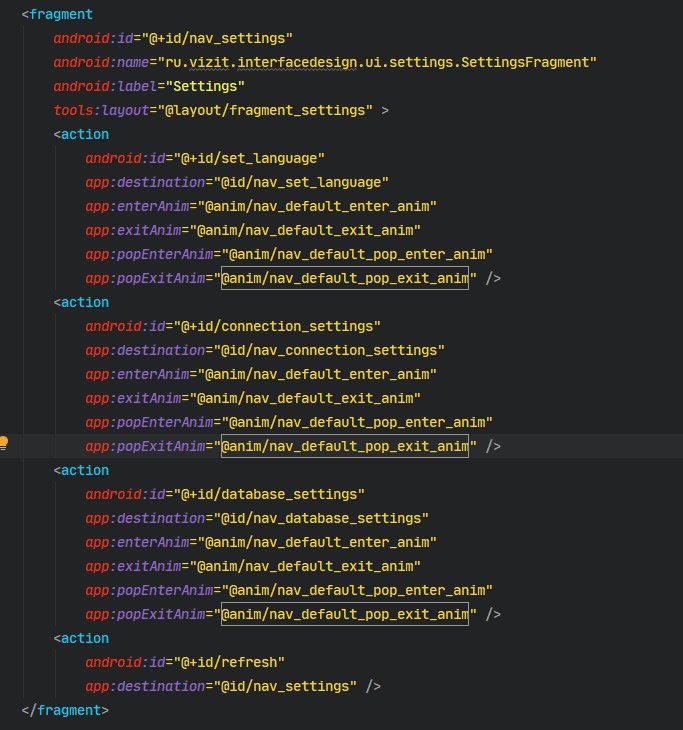This screenshot has height=730, width=683.
Task: Click the android:label "Settings" value
Action: point(205,87)
